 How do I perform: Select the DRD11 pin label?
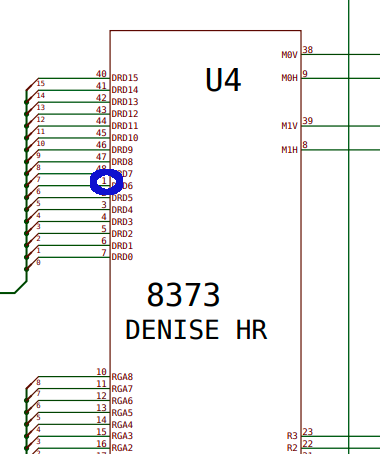[x=125, y=126]
